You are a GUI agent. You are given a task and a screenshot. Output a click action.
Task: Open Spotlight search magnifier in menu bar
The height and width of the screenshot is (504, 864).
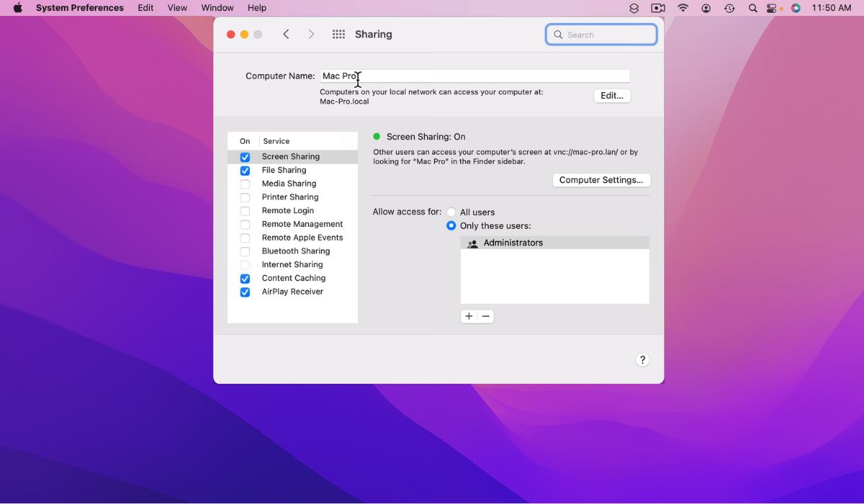[752, 8]
